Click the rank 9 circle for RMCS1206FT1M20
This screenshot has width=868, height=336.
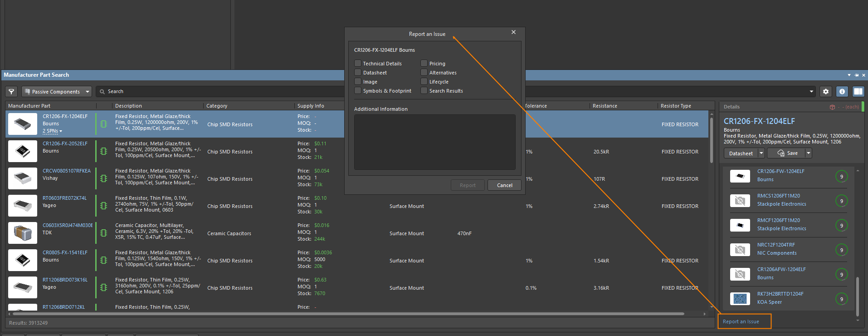(841, 201)
